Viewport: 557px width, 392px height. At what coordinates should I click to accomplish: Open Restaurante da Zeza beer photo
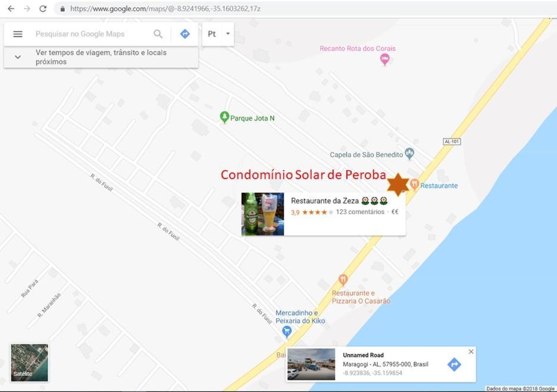click(x=262, y=214)
